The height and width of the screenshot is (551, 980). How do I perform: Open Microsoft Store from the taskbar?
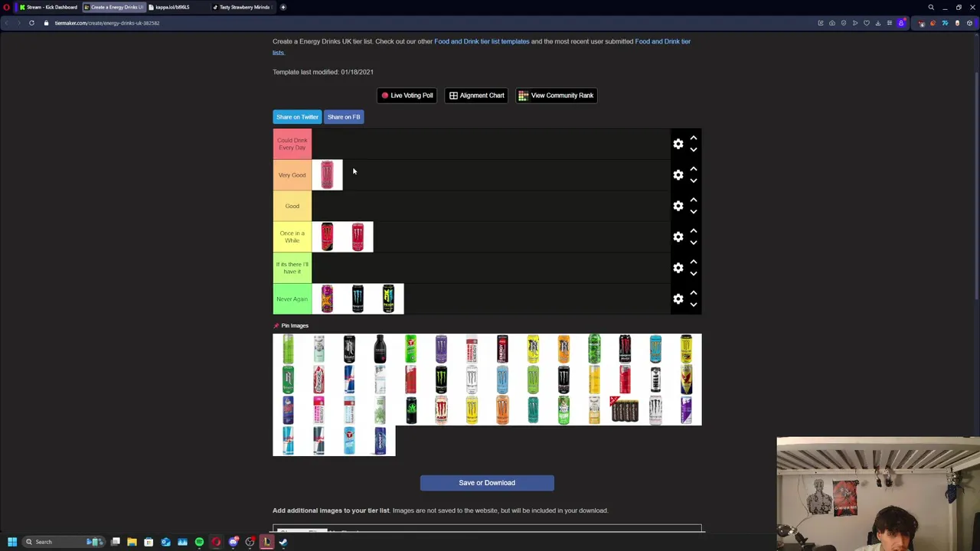click(149, 542)
